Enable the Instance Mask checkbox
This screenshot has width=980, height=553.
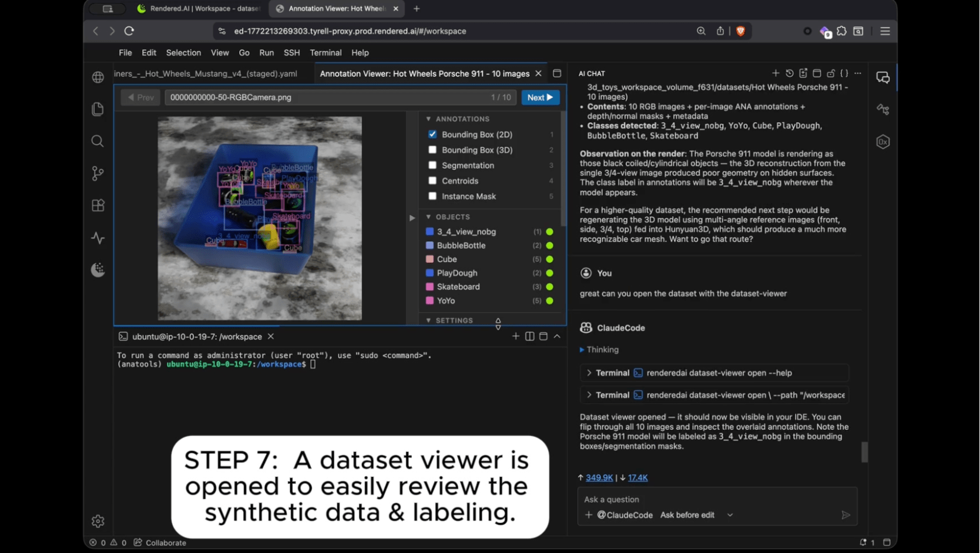432,196
